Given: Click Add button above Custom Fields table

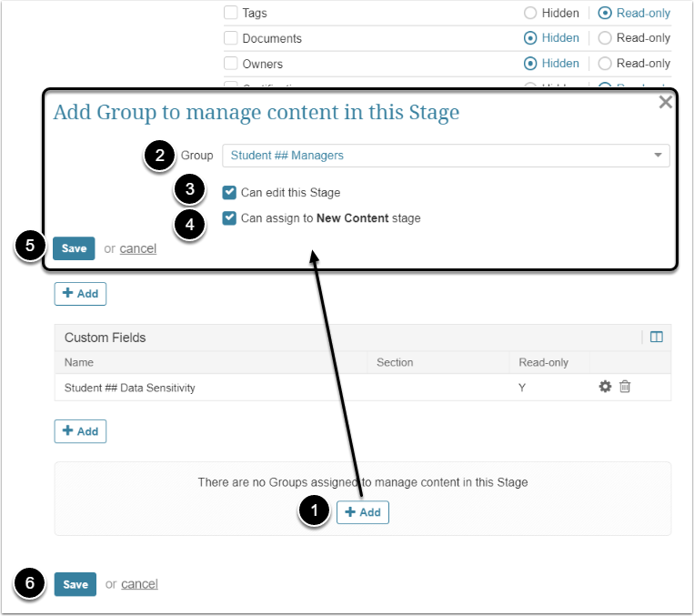Looking at the screenshot, I should point(80,294).
